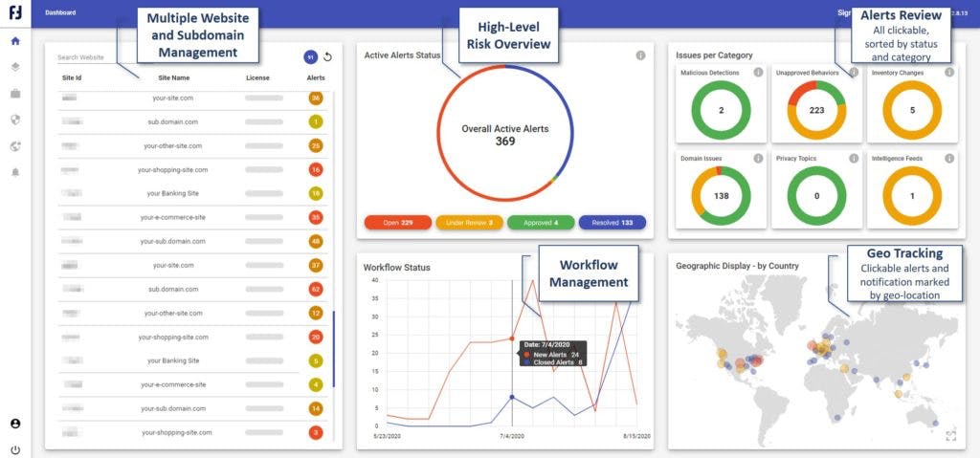Click the layers icon in sidebar
The height and width of the screenshot is (458, 980).
(15, 67)
